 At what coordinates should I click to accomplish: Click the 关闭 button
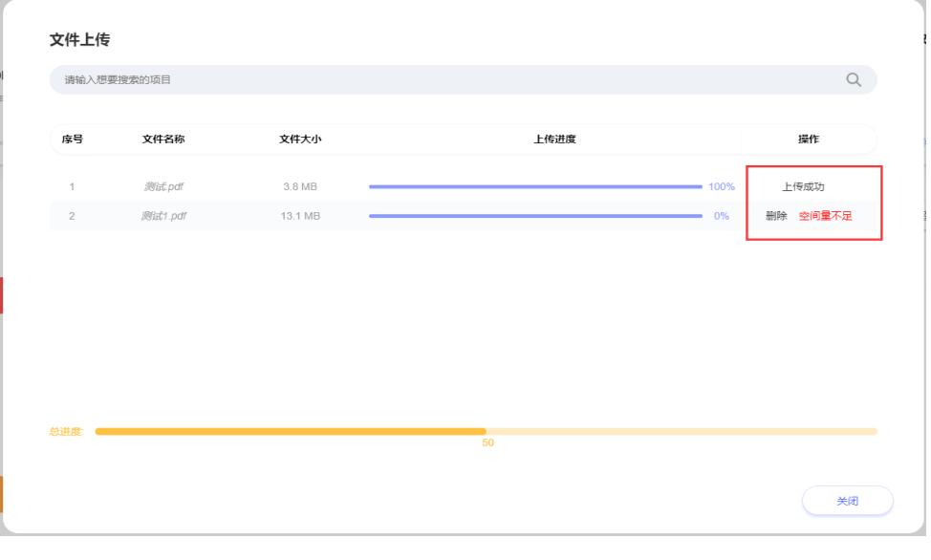[x=847, y=501]
